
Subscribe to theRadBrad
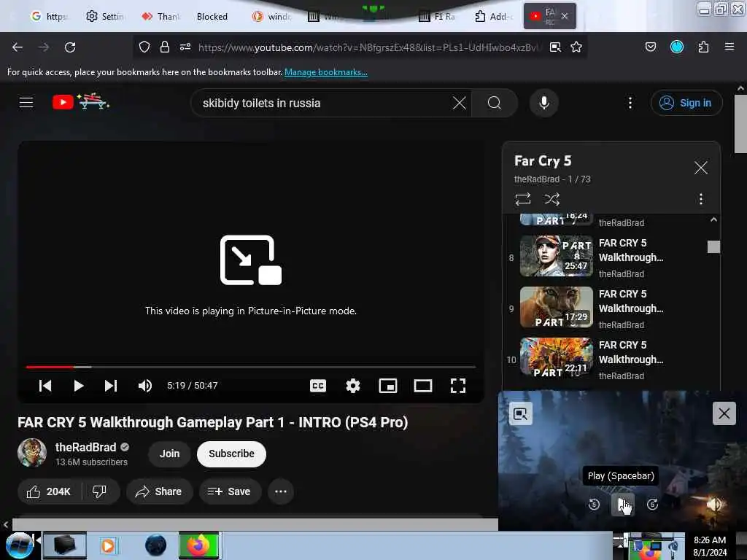click(231, 454)
